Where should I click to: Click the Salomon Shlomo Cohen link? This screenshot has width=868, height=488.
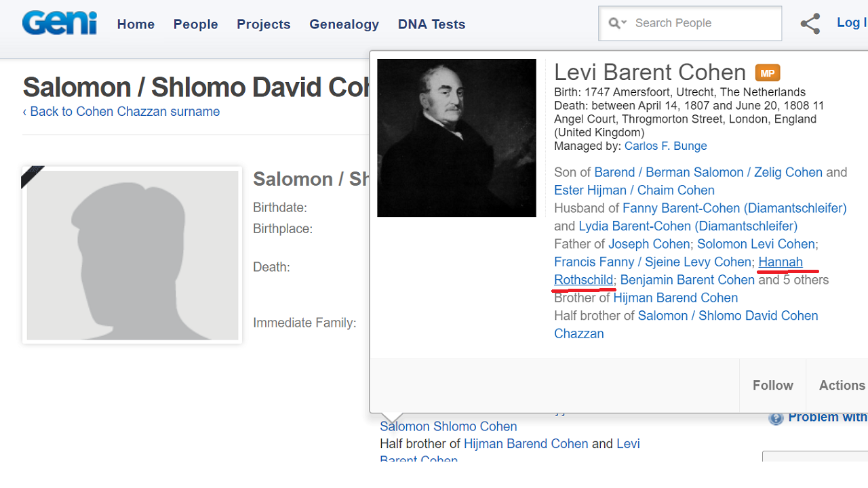pos(448,426)
